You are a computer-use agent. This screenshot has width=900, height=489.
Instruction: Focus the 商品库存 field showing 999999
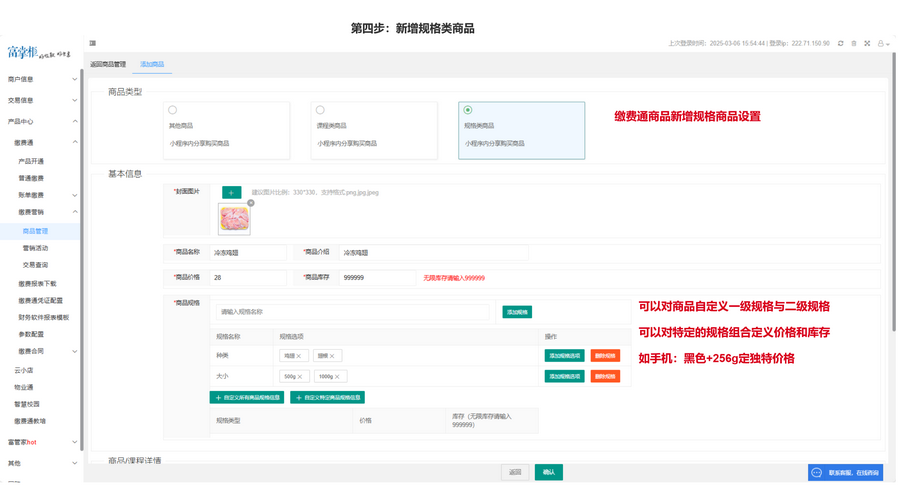coord(377,278)
